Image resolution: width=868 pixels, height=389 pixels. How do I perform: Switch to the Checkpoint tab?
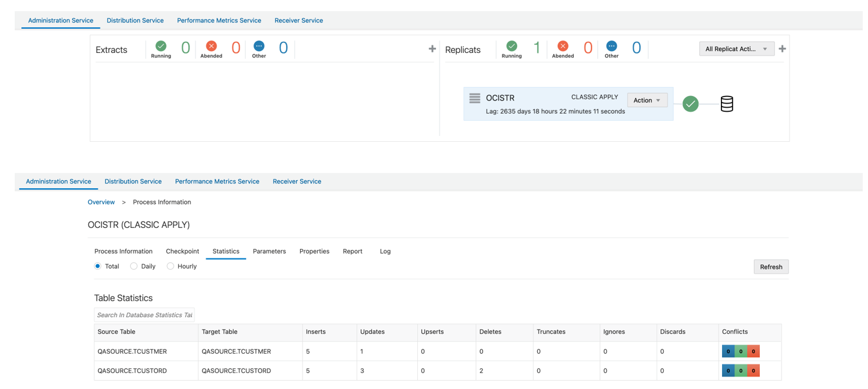pos(182,251)
